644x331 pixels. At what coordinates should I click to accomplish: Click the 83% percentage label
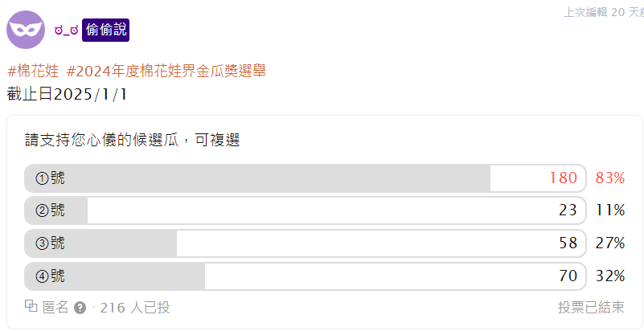610,178
